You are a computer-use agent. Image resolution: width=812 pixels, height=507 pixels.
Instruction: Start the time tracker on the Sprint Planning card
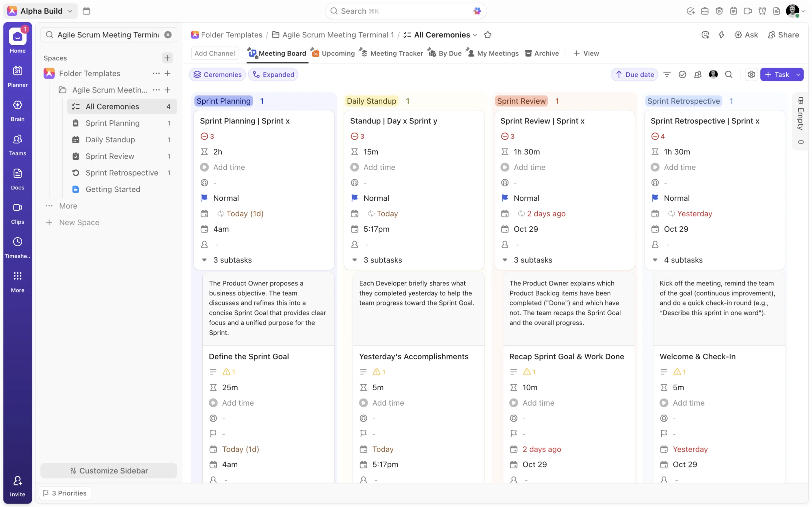204,167
